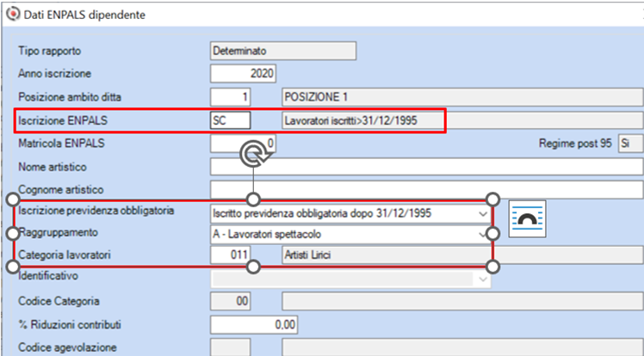Click the Posizione ambito ditta label
The width and height of the screenshot is (644, 356).
(70, 97)
